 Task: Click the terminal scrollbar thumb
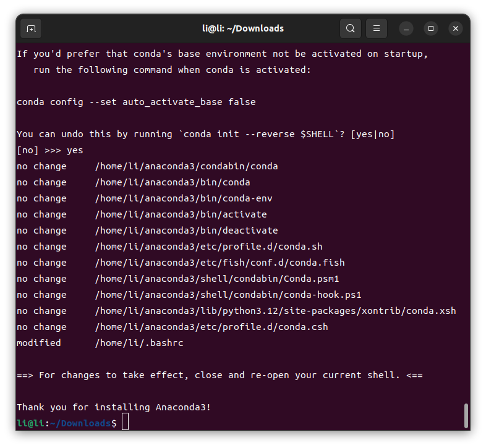466,415
